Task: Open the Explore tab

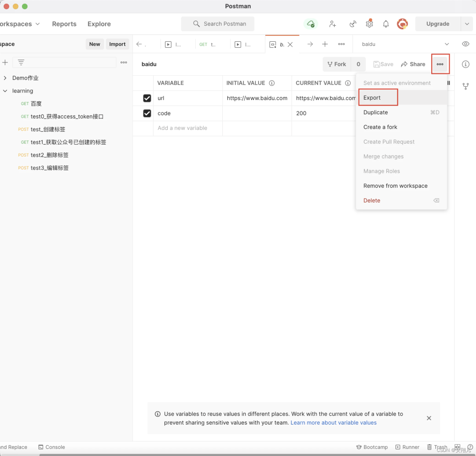Action: coord(99,24)
